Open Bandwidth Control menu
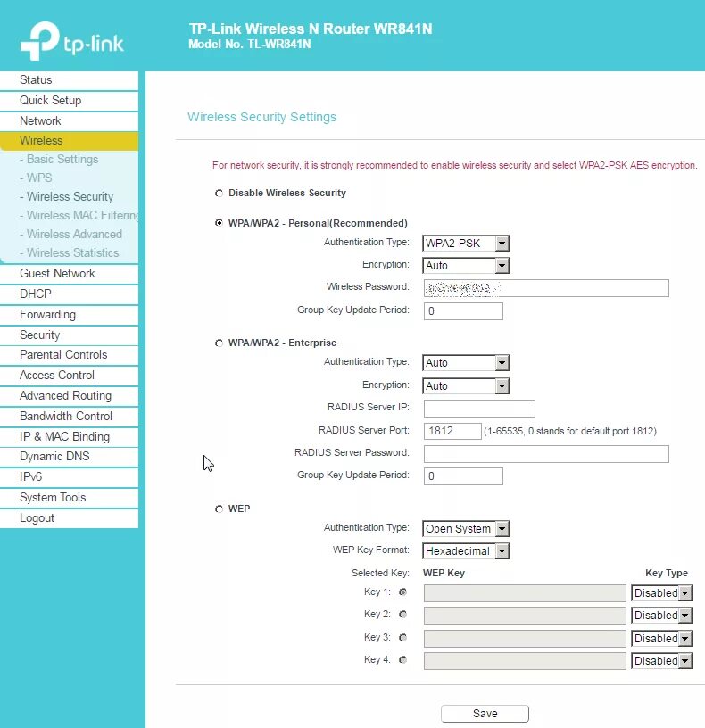 (x=70, y=417)
